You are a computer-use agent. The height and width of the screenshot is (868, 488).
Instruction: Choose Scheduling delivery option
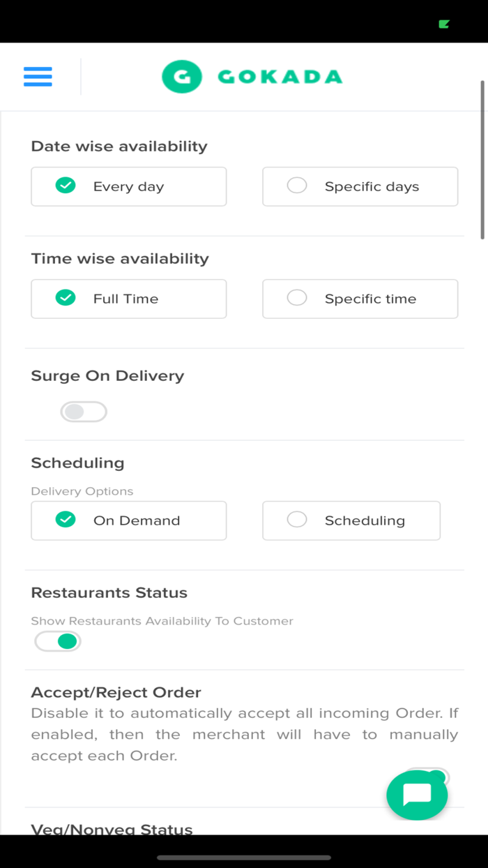coord(351,521)
